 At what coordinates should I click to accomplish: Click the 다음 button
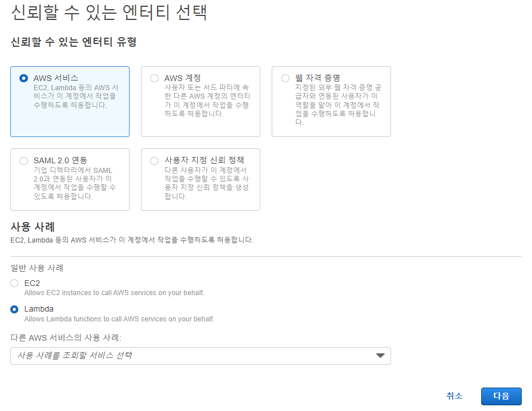click(501, 396)
